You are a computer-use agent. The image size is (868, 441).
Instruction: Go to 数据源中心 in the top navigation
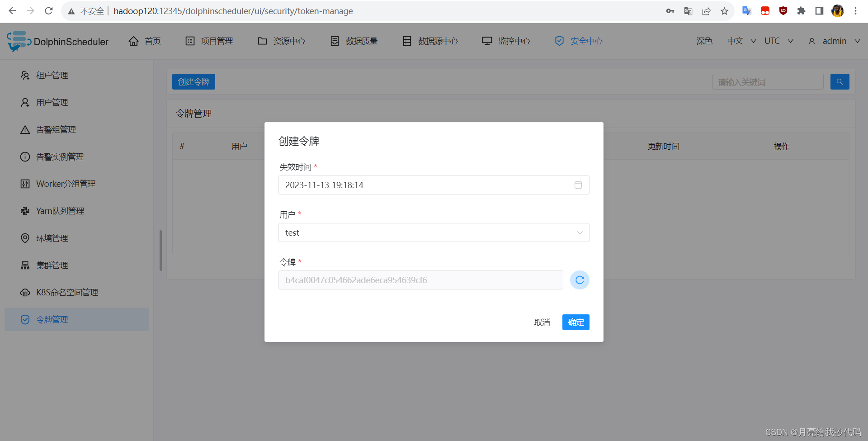[x=430, y=41]
